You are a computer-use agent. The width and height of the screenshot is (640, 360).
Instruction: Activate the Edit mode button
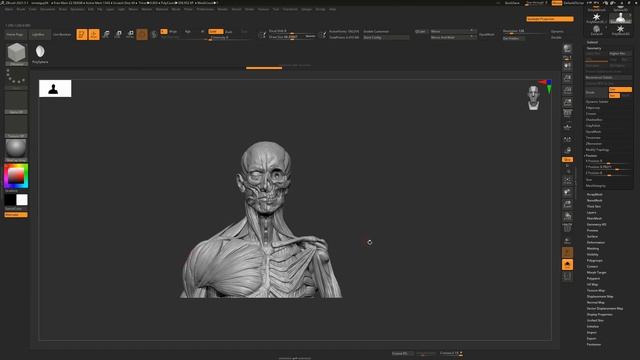[x=82, y=34]
